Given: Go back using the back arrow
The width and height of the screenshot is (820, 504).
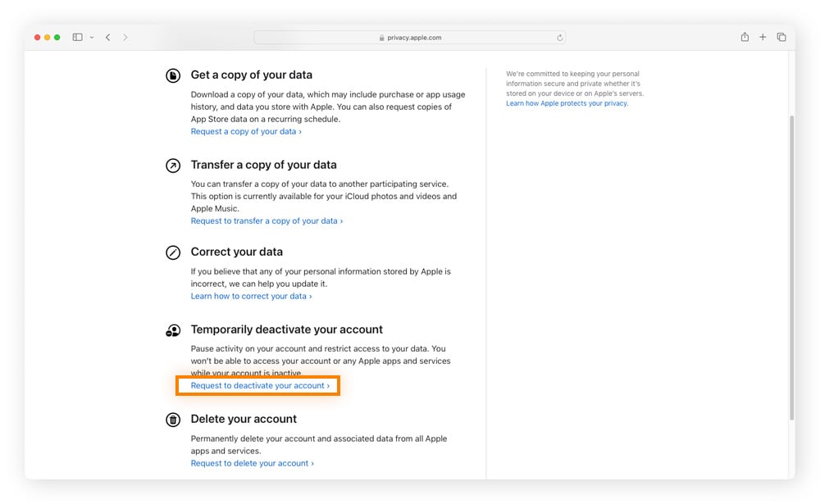Looking at the screenshot, I should (x=108, y=38).
